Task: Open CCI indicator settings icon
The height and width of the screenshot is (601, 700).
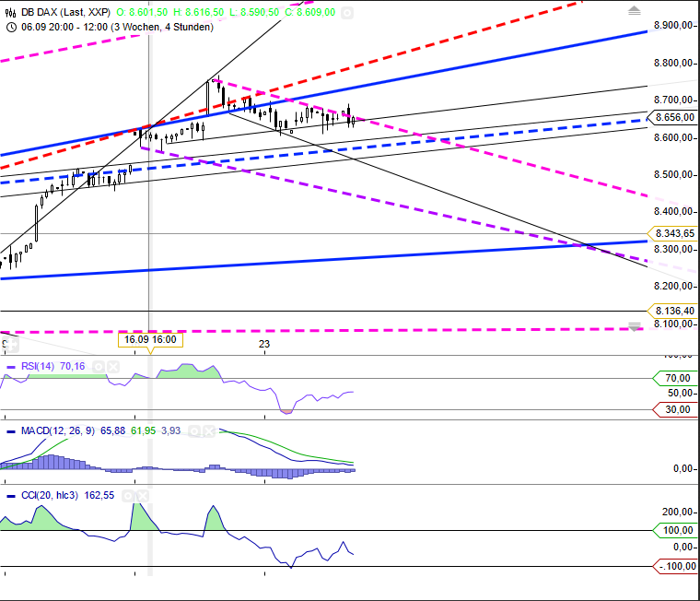Action: pyautogui.click(x=128, y=496)
